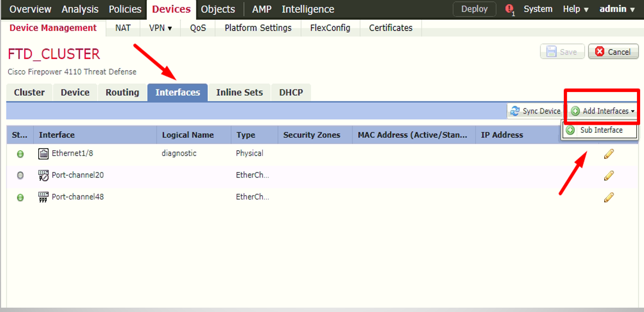Click the Security Zones column header
Image resolution: width=644 pixels, height=312 pixels.
pyautogui.click(x=315, y=135)
